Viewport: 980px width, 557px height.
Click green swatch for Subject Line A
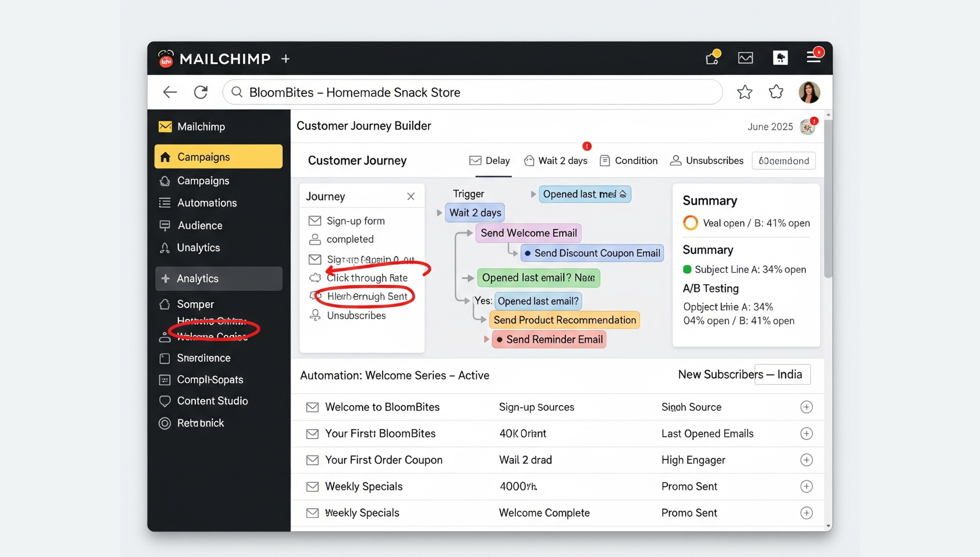tap(687, 270)
